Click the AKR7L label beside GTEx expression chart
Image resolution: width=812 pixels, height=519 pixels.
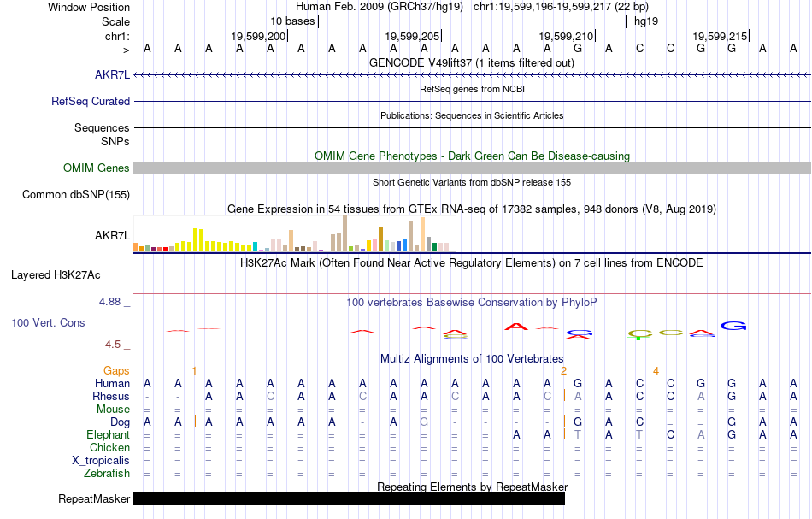(112, 235)
